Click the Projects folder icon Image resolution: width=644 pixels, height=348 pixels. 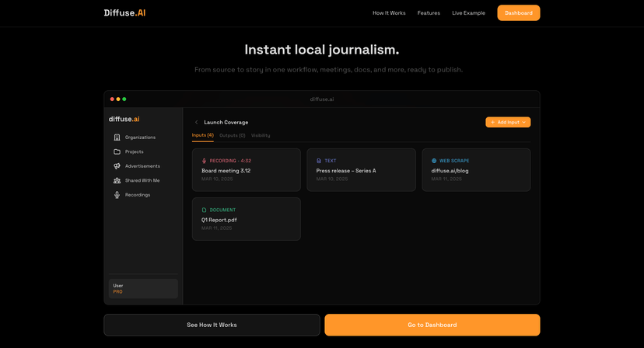(x=117, y=151)
